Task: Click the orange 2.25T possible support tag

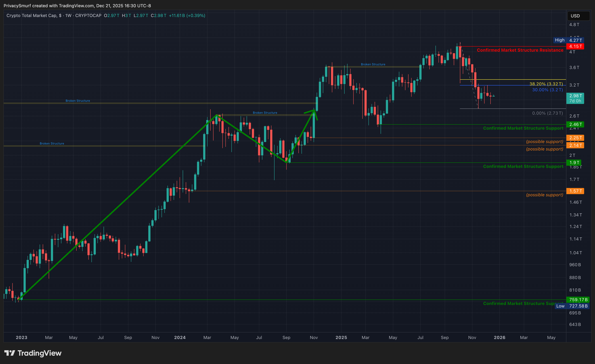Action: (575, 138)
